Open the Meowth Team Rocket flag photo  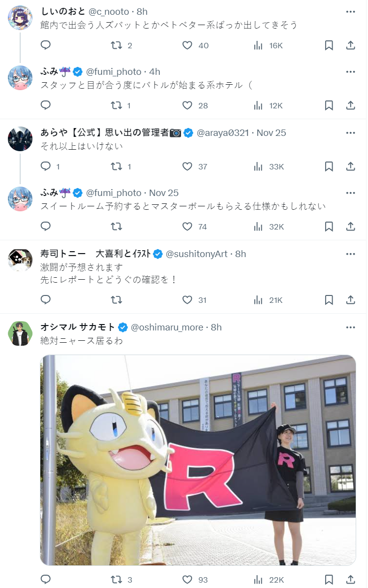[x=198, y=460]
